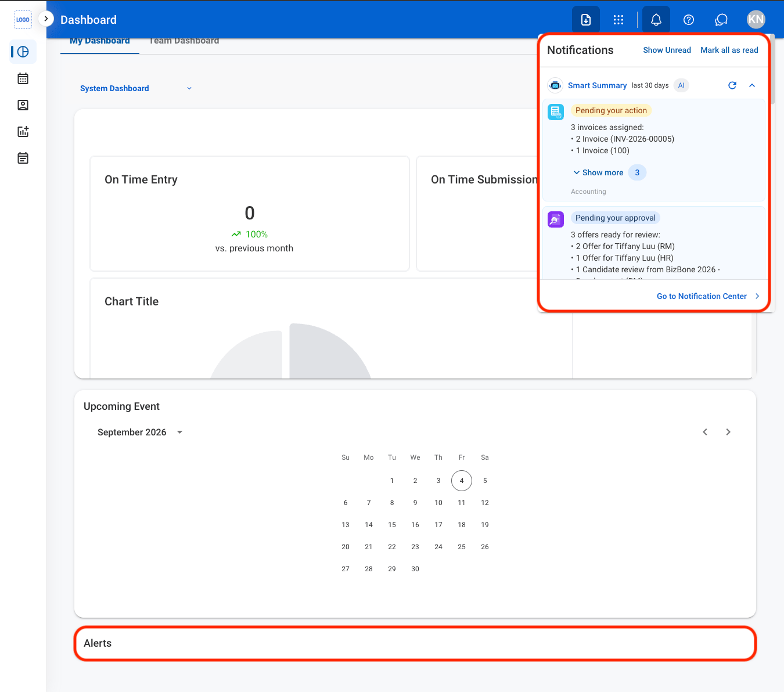Screen dimensions: 784x692
Task: Click the purple approval notification icon
Action: pos(556,219)
